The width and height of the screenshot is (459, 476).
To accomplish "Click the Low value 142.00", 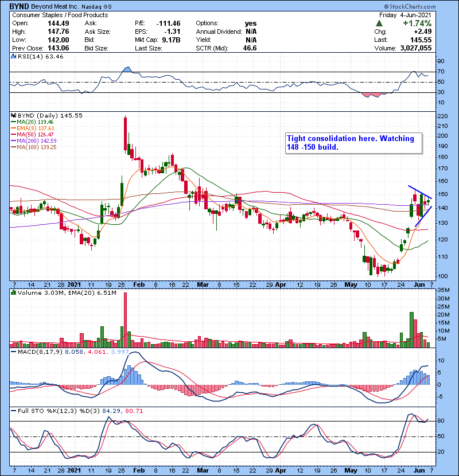I will 59,40.
